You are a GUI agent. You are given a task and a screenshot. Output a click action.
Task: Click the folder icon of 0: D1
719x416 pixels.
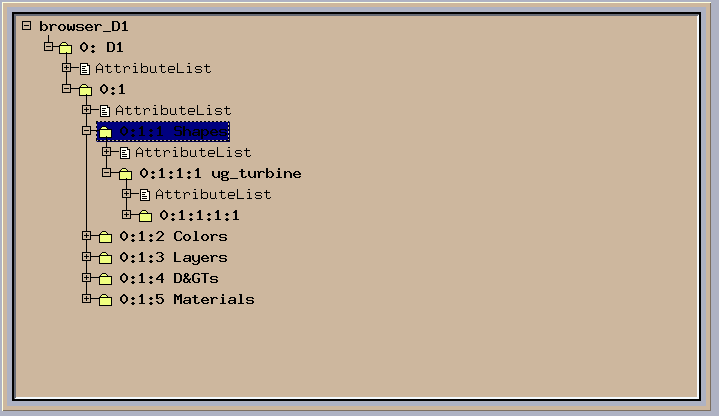click(66, 48)
